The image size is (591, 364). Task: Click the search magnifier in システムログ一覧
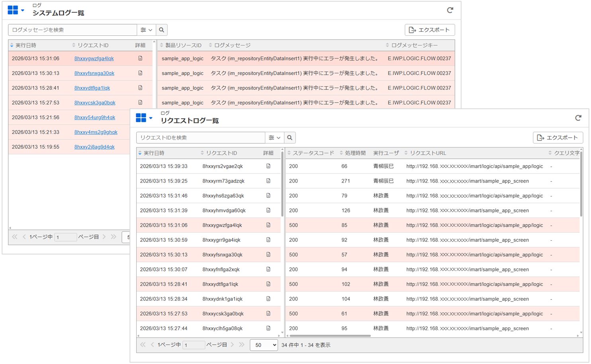[161, 30]
